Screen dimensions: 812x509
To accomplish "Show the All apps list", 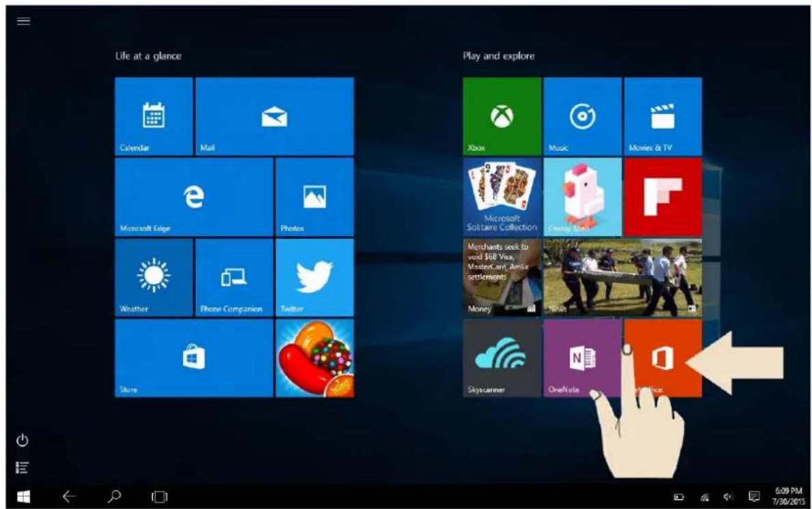I will [x=23, y=468].
